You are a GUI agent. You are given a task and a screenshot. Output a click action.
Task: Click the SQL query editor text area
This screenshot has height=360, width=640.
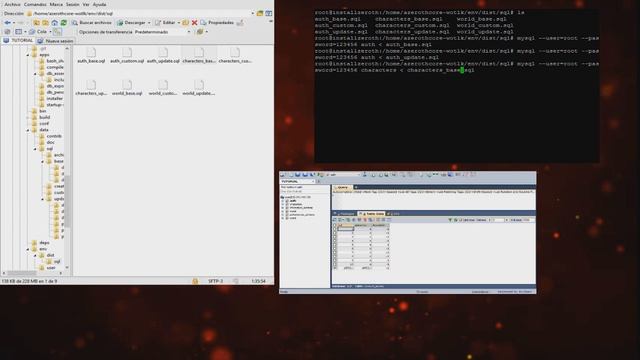click(x=433, y=200)
